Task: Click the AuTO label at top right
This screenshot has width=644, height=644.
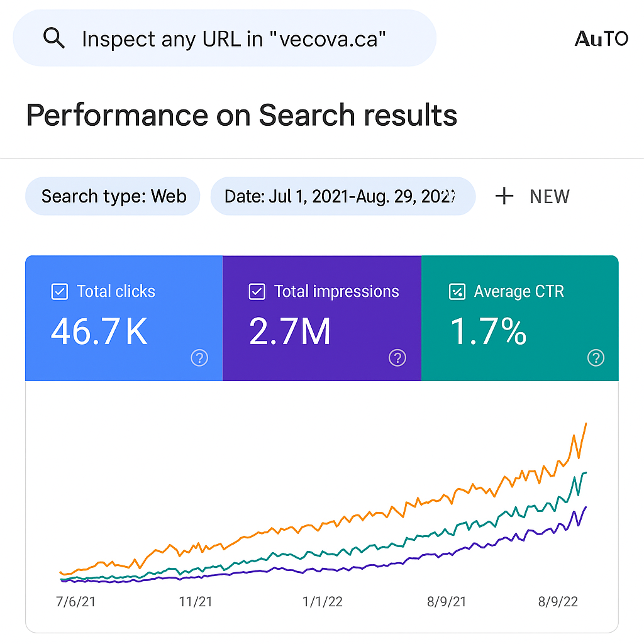Action: click(601, 39)
